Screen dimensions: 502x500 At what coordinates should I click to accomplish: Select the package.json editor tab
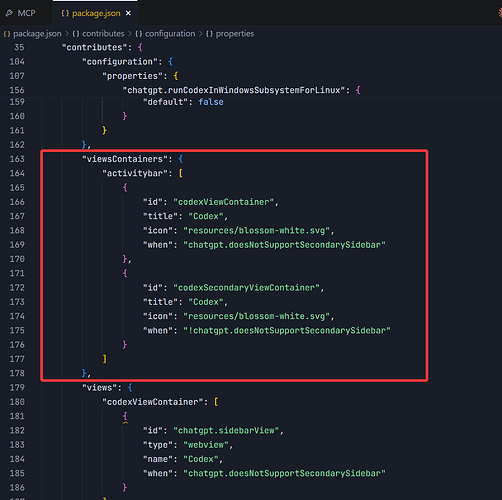click(x=95, y=13)
